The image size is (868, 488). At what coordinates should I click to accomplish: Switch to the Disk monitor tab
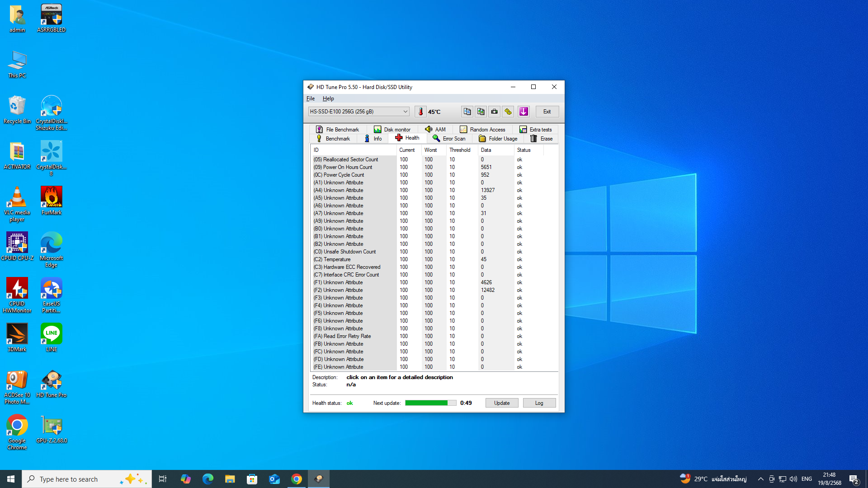pos(392,130)
